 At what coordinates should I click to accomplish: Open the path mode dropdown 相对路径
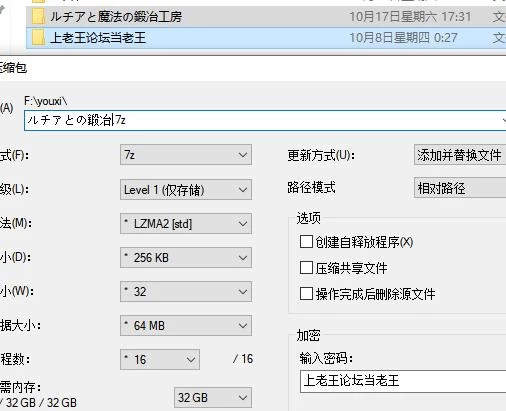tap(460, 188)
